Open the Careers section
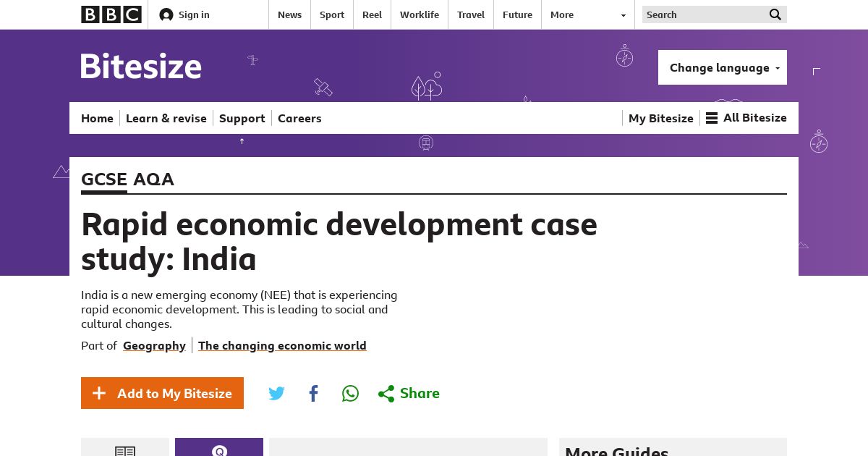Image resolution: width=868 pixels, height=456 pixels. click(299, 118)
